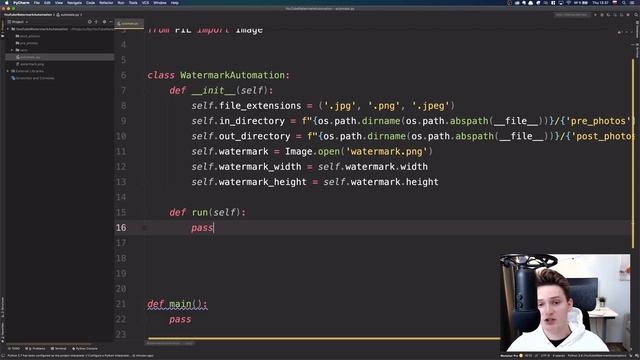Open the Refactor menu
Image resolution: width=640 pixels, height=360 pixels.
106,3
